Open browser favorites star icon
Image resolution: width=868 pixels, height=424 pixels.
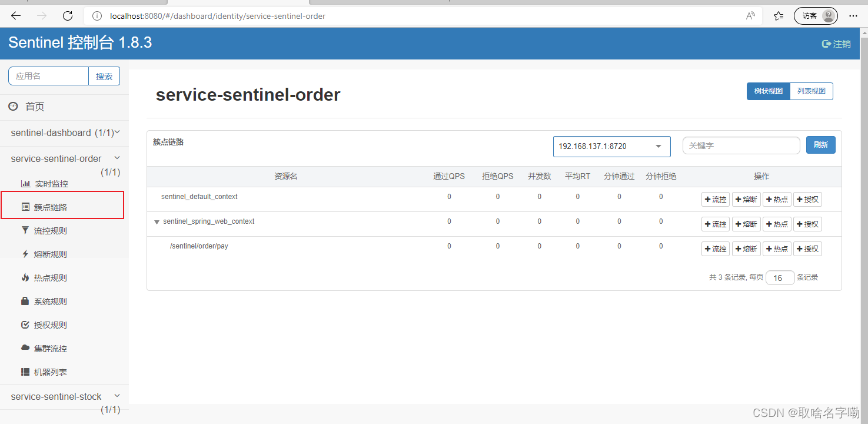779,16
